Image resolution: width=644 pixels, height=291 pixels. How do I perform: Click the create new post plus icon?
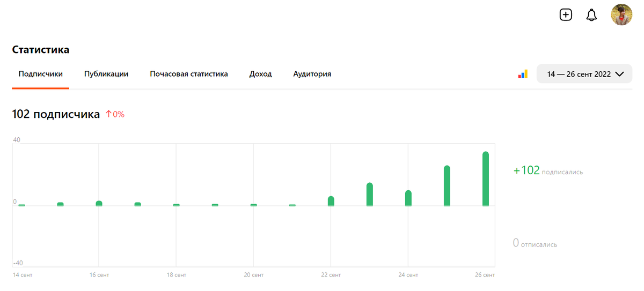click(566, 15)
